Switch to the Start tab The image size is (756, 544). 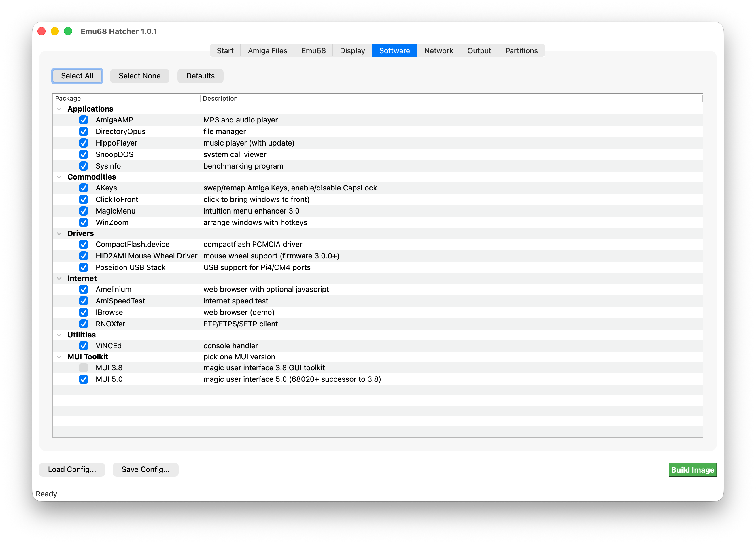click(x=225, y=51)
